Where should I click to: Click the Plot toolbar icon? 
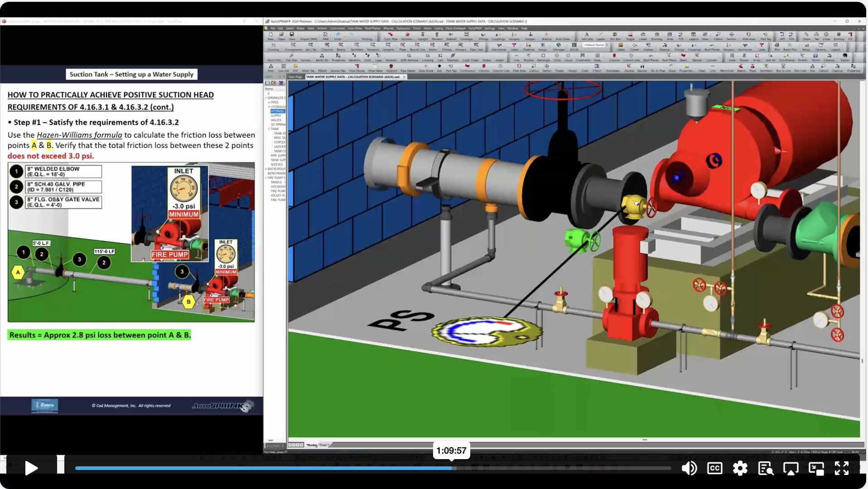coord(777,46)
